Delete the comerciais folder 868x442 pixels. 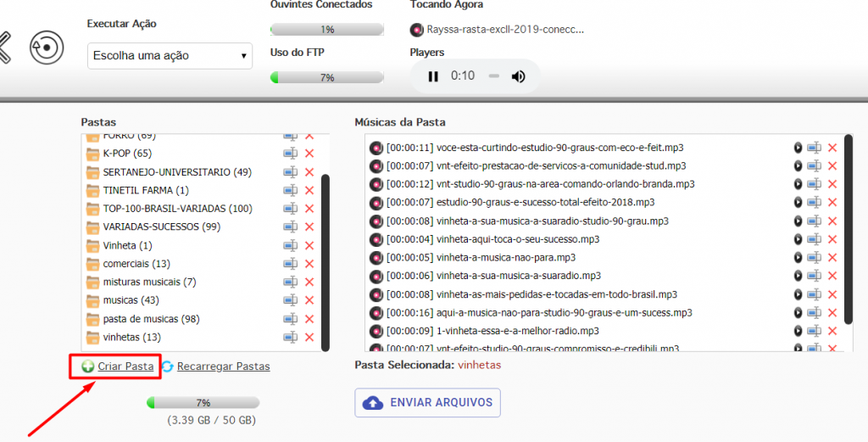pos(309,264)
